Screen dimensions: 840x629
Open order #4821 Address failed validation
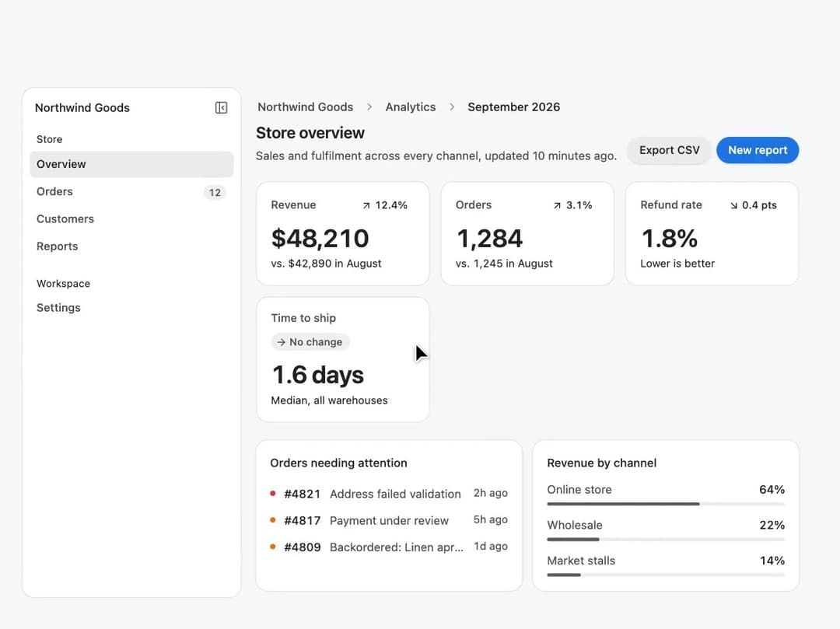pyautogui.click(x=389, y=494)
